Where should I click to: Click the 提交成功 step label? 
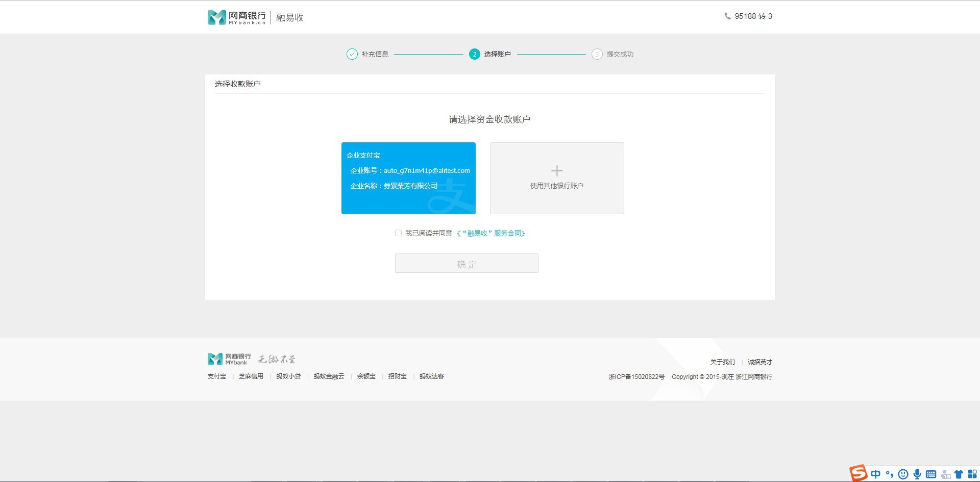[620, 54]
